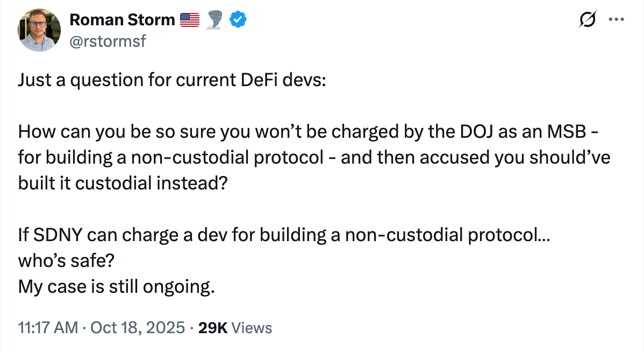Click the US flag emoji beside the name

(x=189, y=20)
